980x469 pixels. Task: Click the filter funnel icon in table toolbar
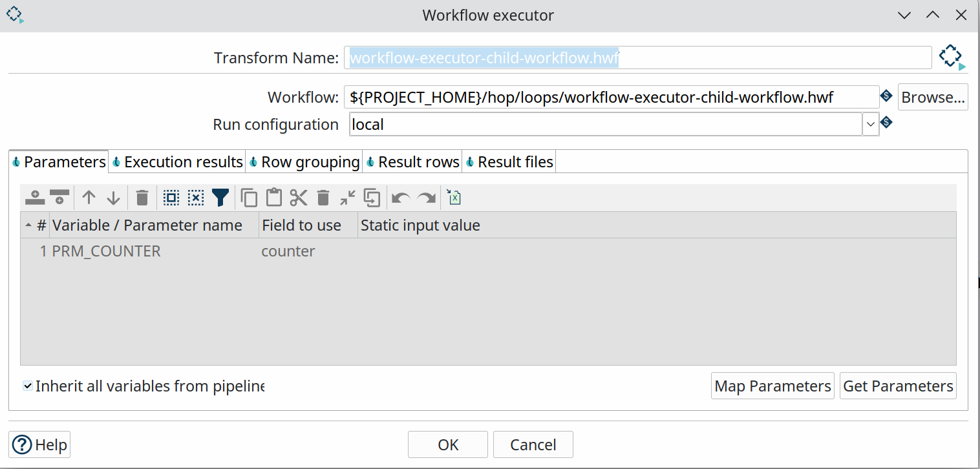tap(220, 198)
